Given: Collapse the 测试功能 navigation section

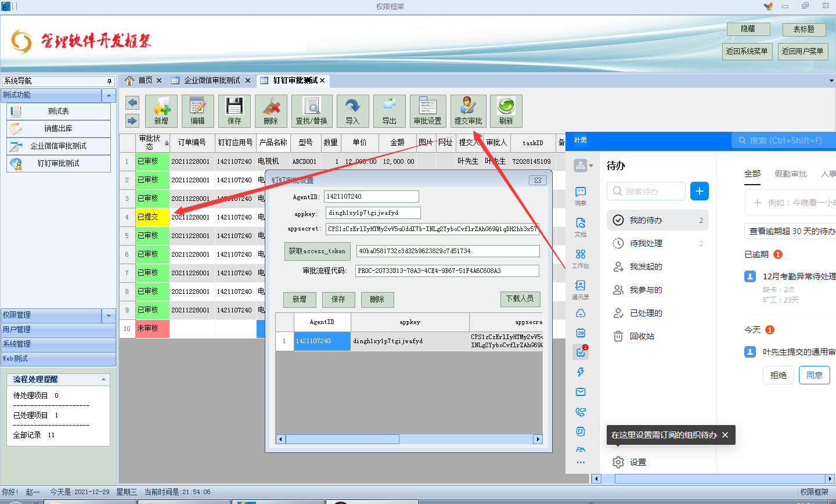Looking at the screenshot, I should click(x=109, y=95).
